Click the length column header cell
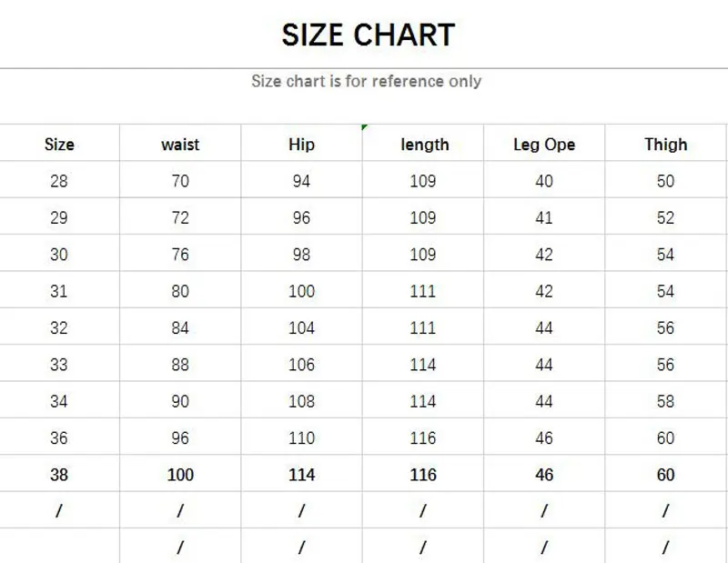 [424, 145]
